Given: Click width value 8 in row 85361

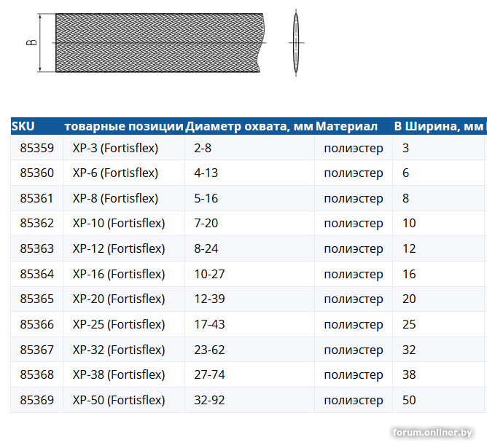Looking at the screenshot, I should click(x=405, y=198).
